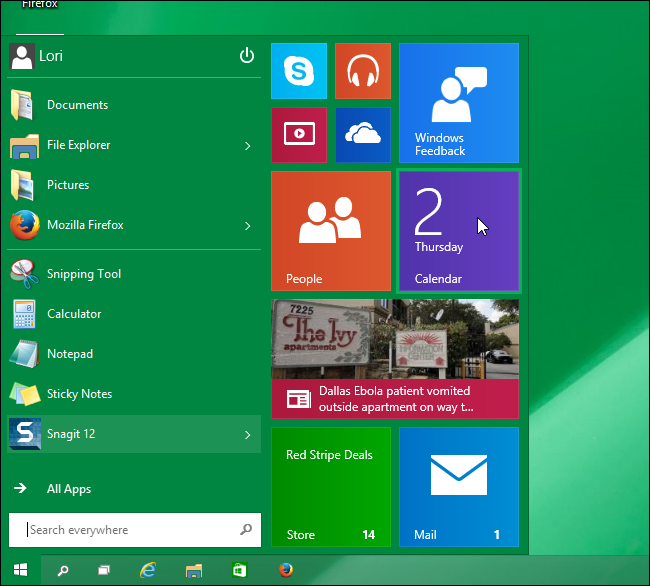
Task: Open the Skype tile
Action: (x=298, y=71)
